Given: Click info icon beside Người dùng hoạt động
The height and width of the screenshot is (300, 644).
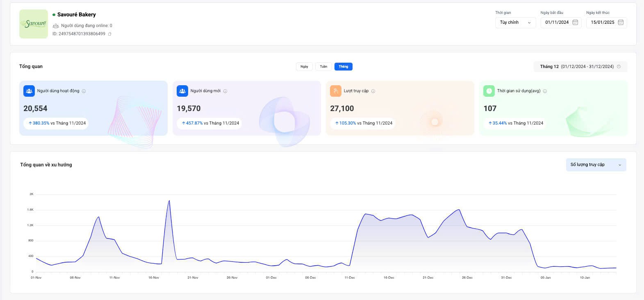Looking at the screenshot, I should pos(84,91).
